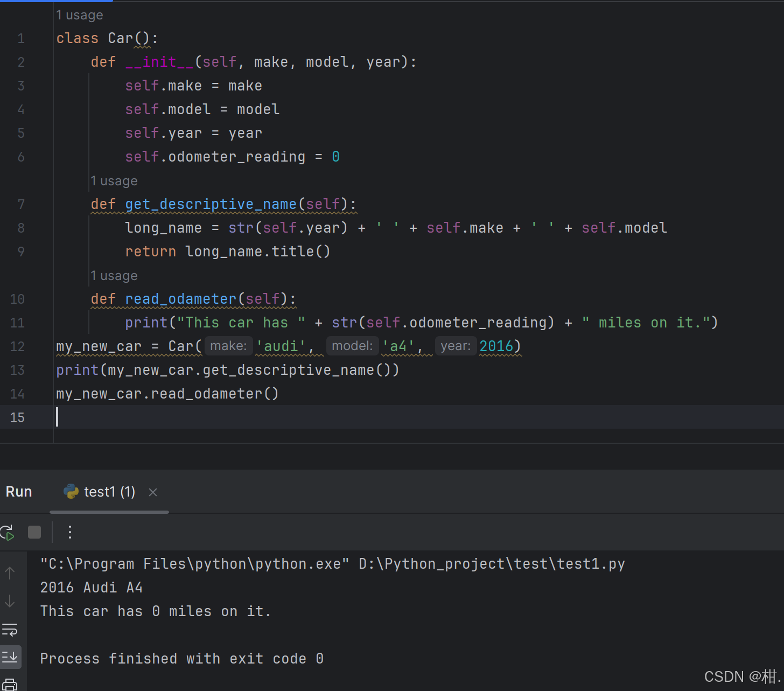Open "1 usage" above read_odameter
This screenshot has width=784, height=691.
tap(114, 275)
